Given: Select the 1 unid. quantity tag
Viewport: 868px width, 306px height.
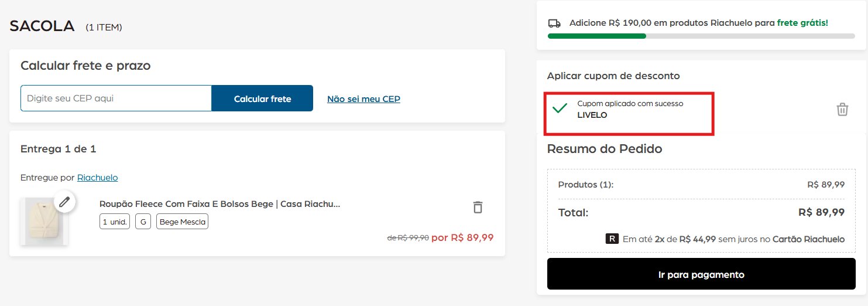Looking at the screenshot, I should click(x=115, y=222).
